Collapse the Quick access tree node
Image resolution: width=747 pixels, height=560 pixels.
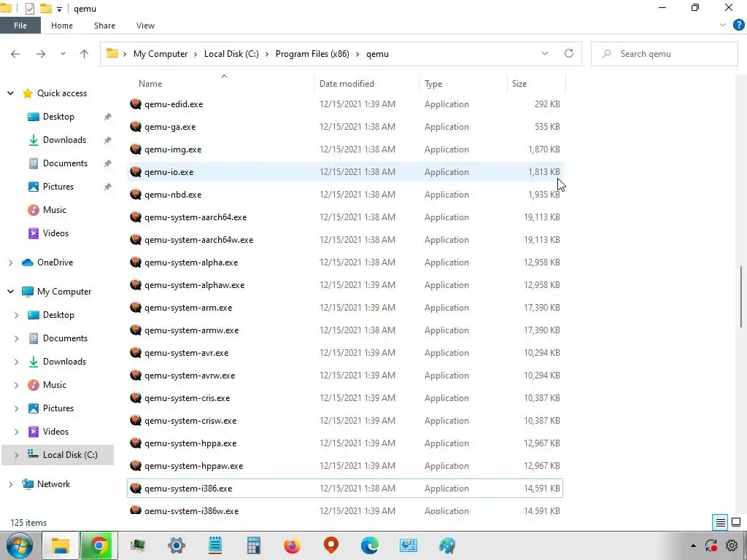point(10,93)
